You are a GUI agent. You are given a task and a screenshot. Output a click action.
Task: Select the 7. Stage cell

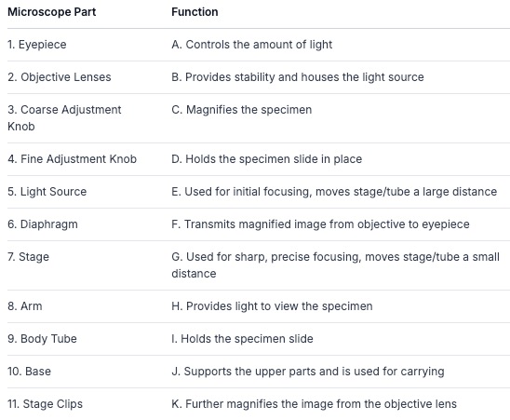point(28,257)
